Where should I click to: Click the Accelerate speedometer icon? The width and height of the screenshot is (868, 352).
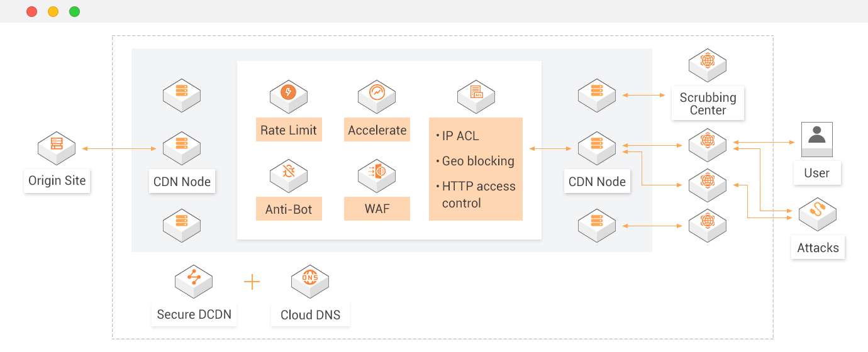click(377, 94)
